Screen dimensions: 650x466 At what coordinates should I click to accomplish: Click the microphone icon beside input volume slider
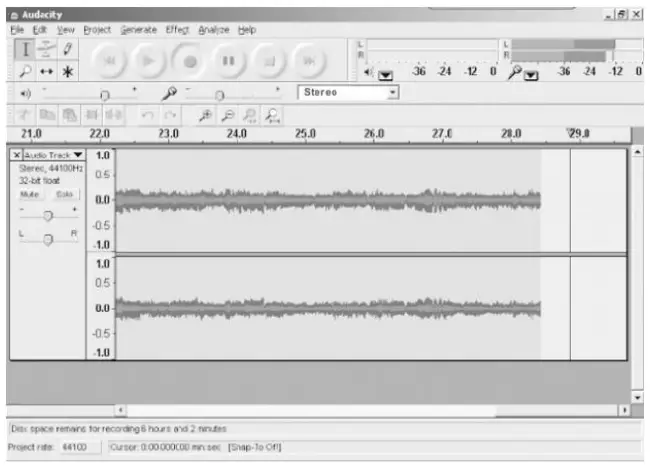click(x=169, y=93)
